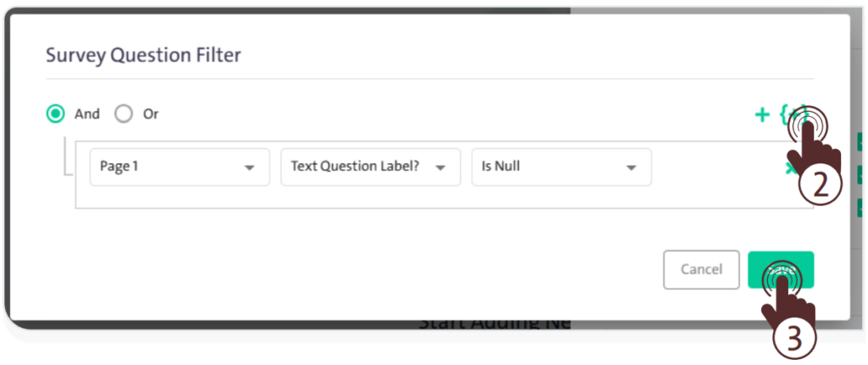Remove the Page 1 filter condition row
Screen dimensions: 868x365
(x=791, y=168)
